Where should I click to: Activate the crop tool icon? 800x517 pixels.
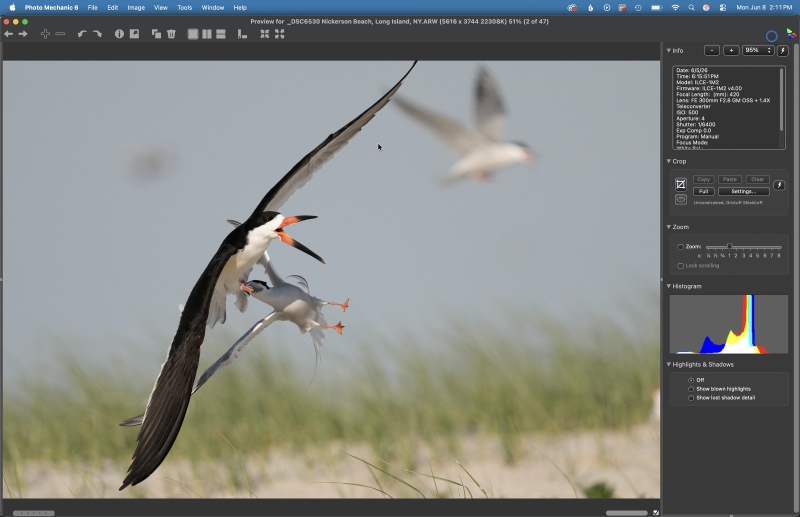tap(681, 184)
